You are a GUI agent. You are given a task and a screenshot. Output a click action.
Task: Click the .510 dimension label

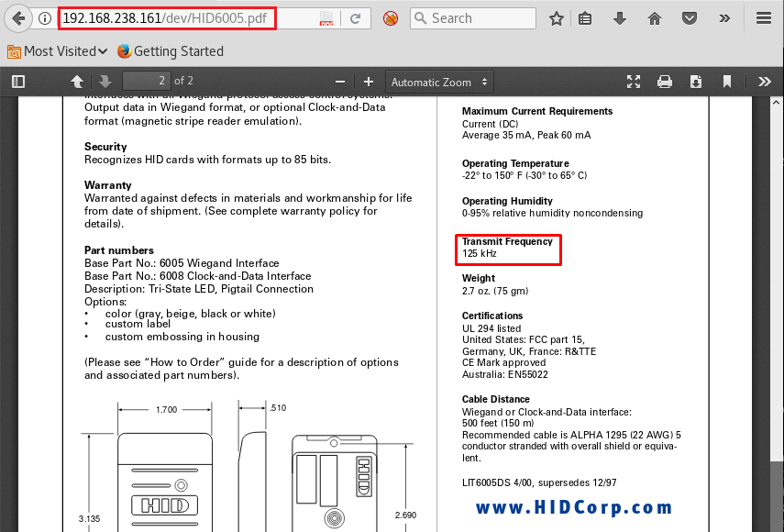click(x=278, y=407)
